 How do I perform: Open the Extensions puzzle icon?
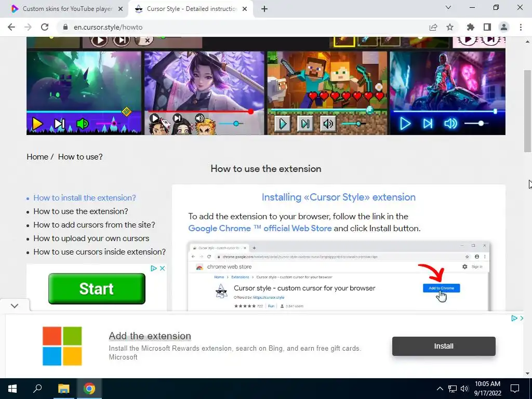click(471, 27)
